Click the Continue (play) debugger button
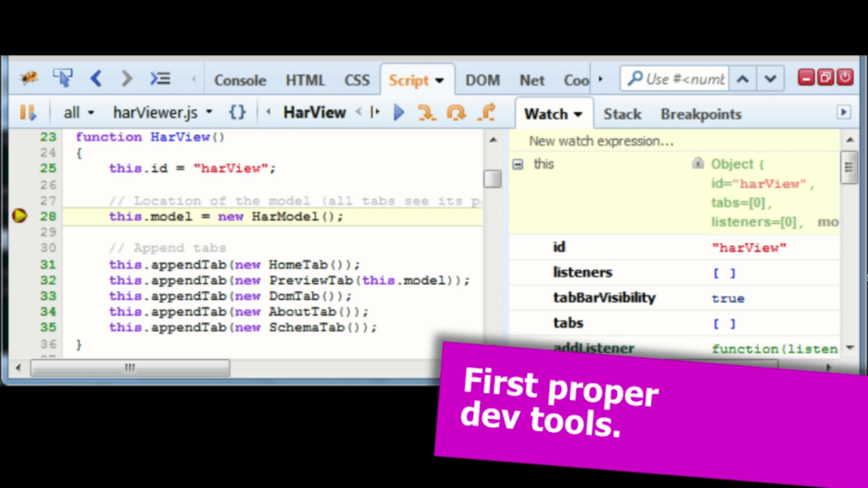868x488 pixels. (399, 113)
